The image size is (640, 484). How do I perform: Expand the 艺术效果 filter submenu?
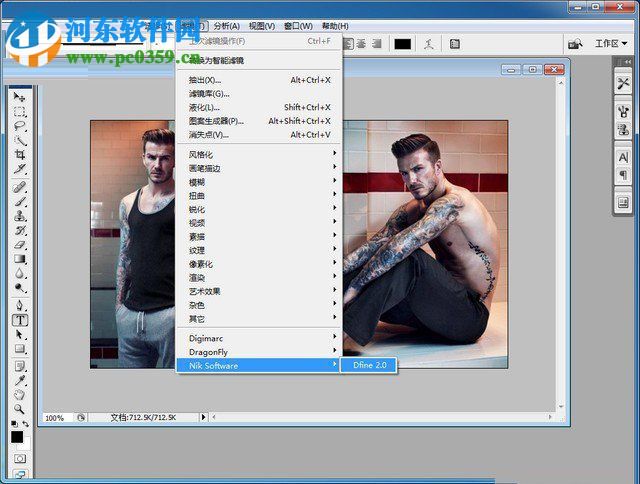[259, 291]
